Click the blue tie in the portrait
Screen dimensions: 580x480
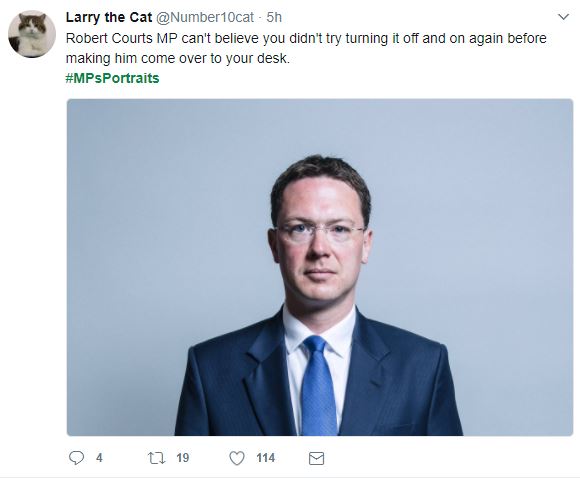click(x=318, y=385)
